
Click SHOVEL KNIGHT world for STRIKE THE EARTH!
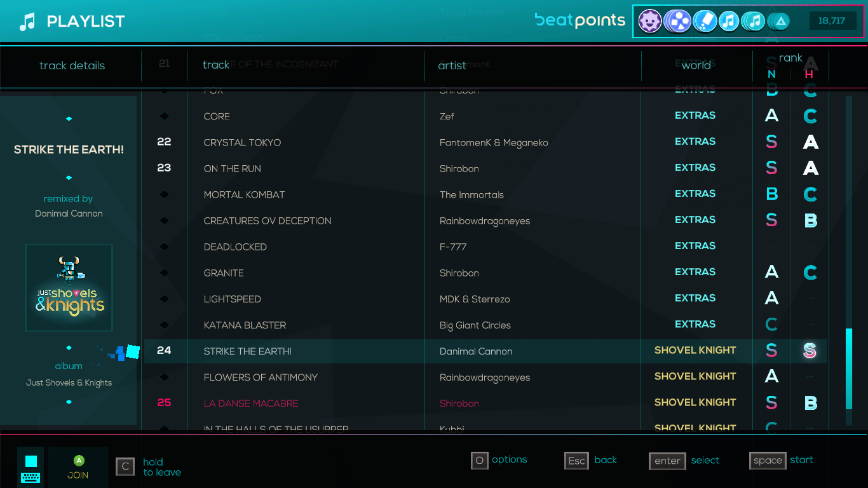tap(695, 350)
